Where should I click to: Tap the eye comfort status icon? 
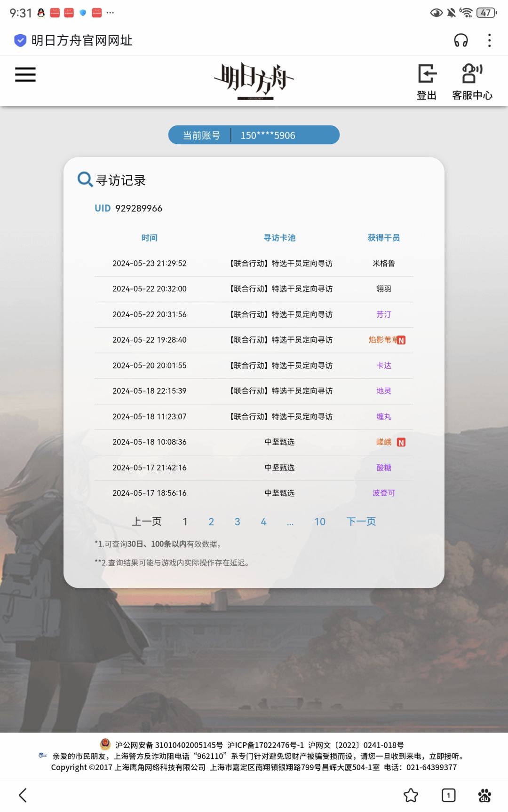tap(437, 13)
